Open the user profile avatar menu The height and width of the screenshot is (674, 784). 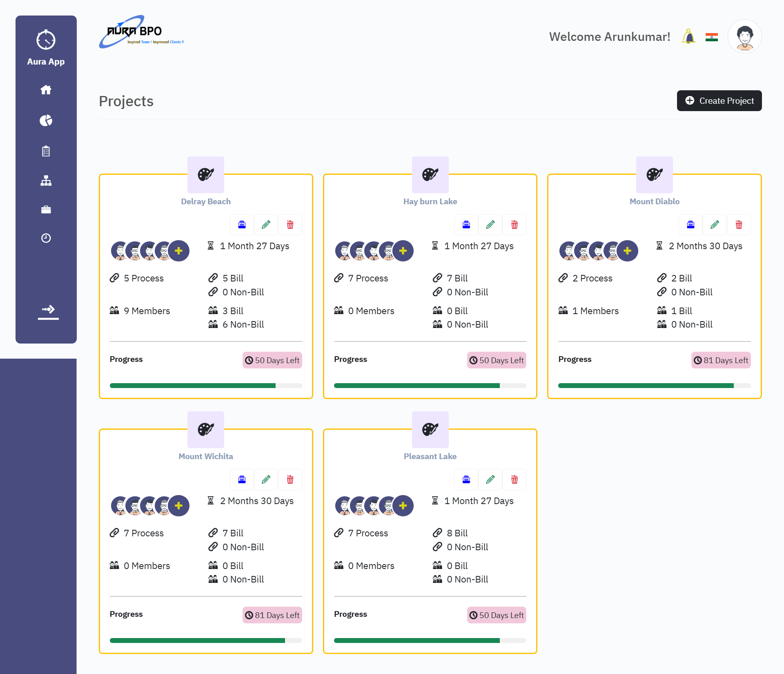(744, 37)
